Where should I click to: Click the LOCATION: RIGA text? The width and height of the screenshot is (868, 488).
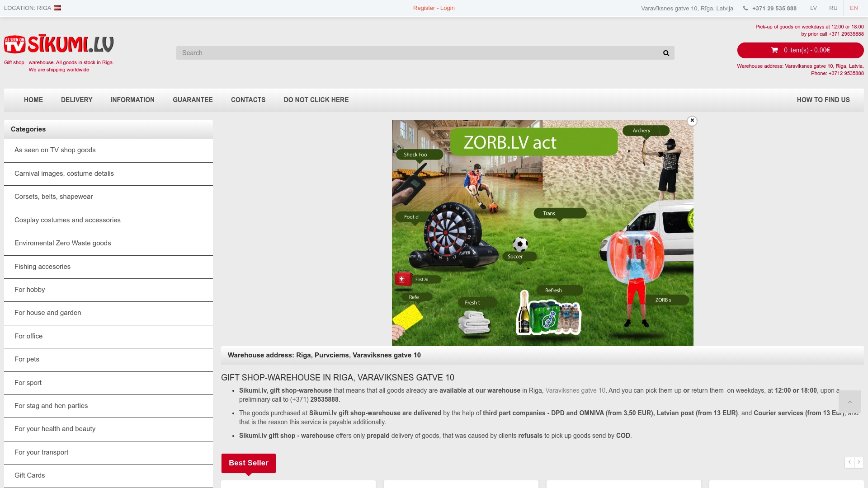point(28,8)
